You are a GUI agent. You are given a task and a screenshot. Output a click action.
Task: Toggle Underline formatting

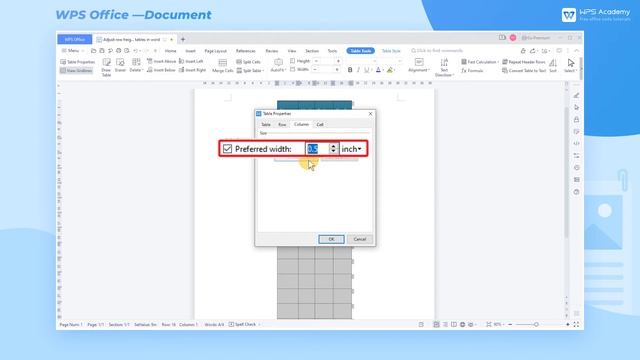[367, 70]
